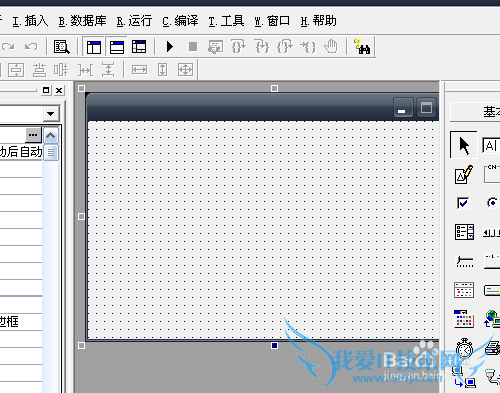Click the breakpoint check icon beside Stop
This screenshot has height=393, width=500.
pos(216,47)
